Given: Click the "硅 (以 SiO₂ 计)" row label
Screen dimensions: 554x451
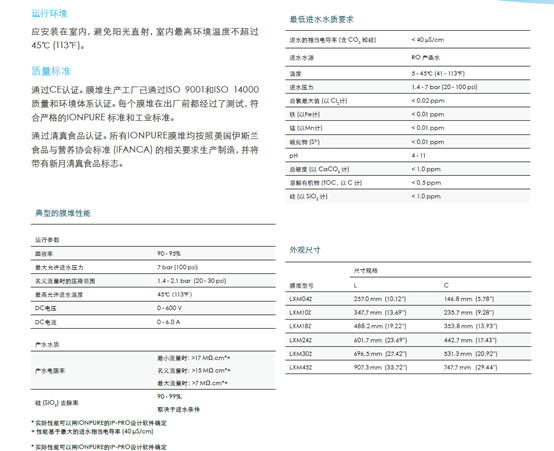Looking at the screenshot, I should (x=308, y=197).
